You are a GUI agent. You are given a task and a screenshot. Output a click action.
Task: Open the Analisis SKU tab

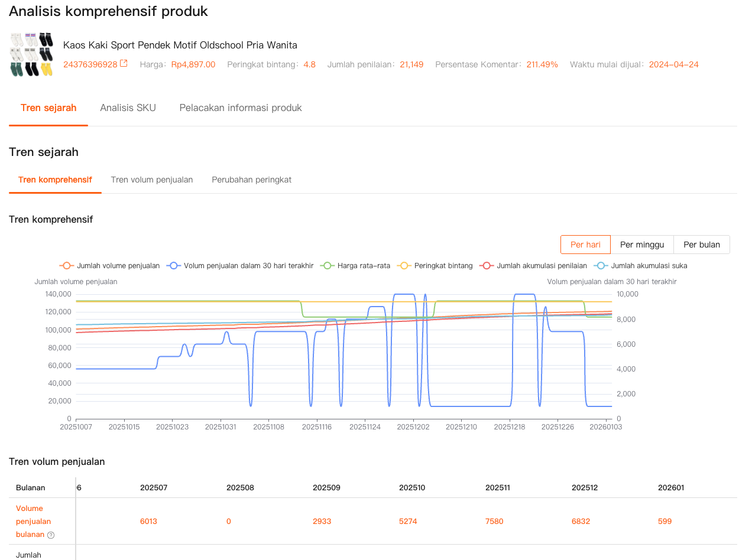coord(128,108)
